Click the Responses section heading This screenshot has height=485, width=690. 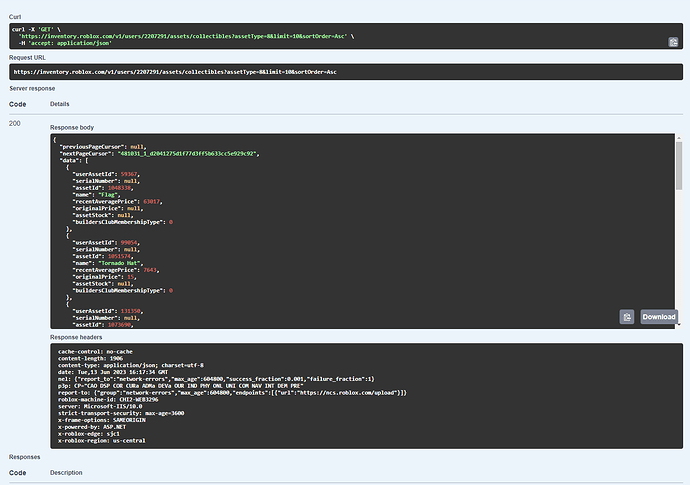(26, 456)
